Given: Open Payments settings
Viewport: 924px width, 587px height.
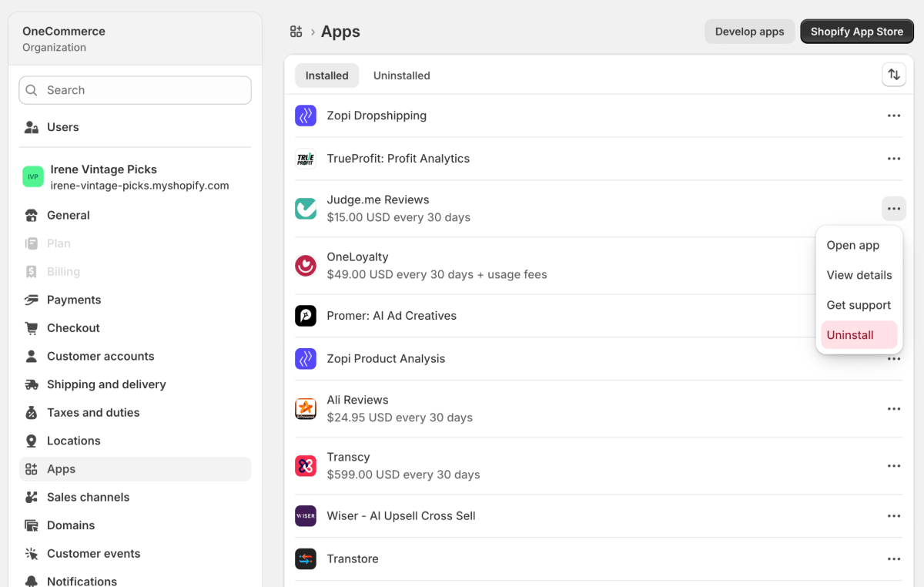Looking at the screenshot, I should pyautogui.click(x=135, y=300).
